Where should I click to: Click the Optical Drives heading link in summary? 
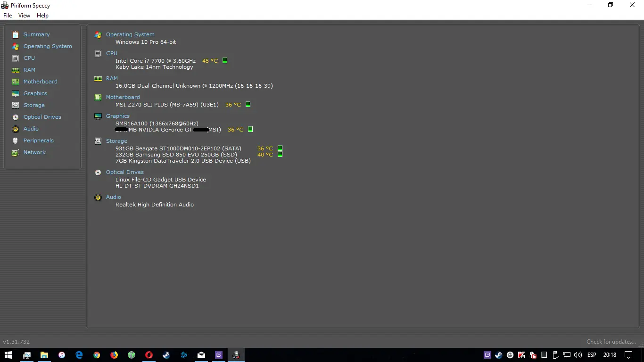(x=125, y=172)
